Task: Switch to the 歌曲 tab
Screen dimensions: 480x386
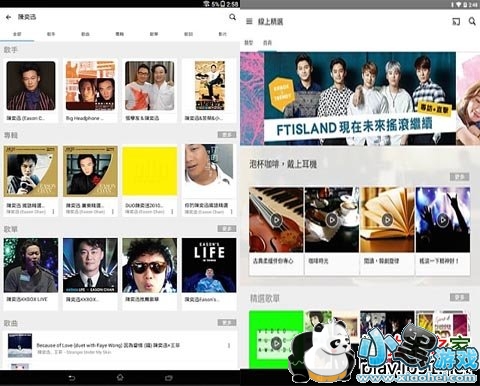Action: (x=85, y=34)
